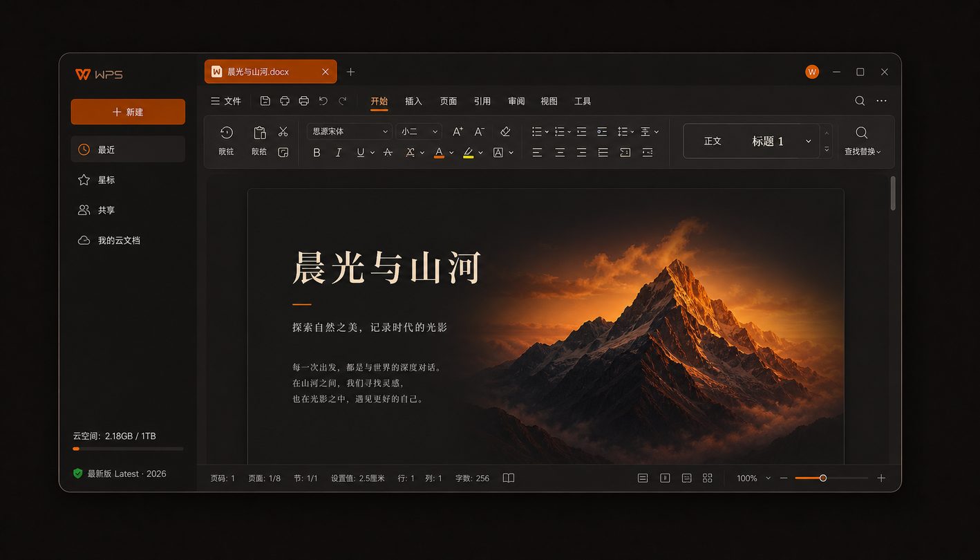Open the 思源宋体 font name dropdown
The width and height of the screenshot is (980, 560).
[x=350, y=131]
